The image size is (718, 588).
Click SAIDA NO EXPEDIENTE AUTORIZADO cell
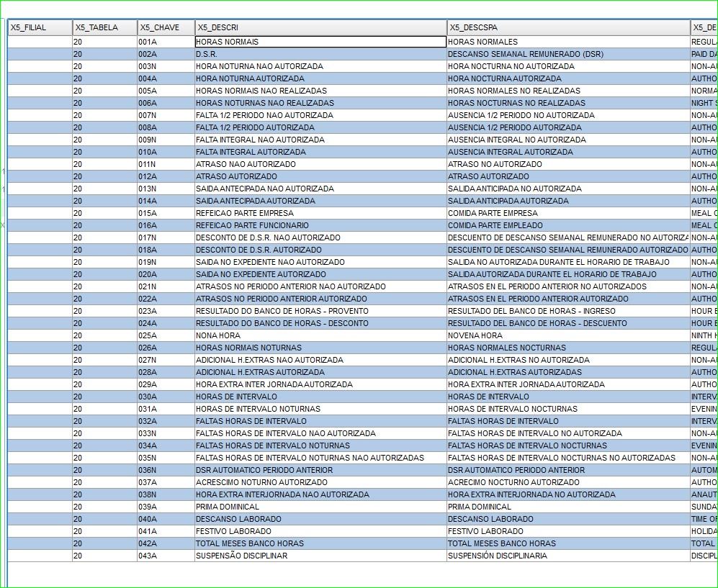pos(321,274)
